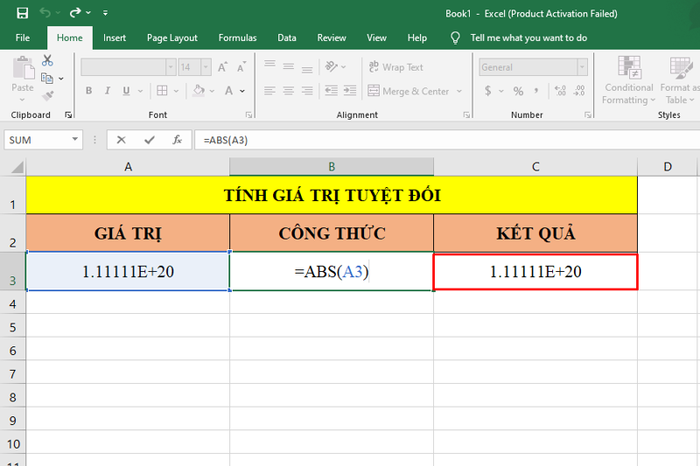Image resolution: width=700 pixels, height=466 pixels.
Task: Open the File menu
Action: point(22,38)
